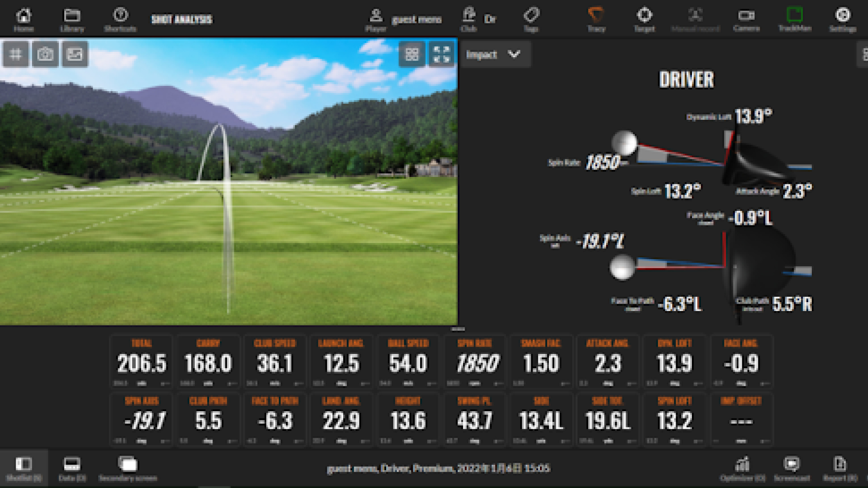Click the TOTAL 206.5 data tile

coord(141,362)
